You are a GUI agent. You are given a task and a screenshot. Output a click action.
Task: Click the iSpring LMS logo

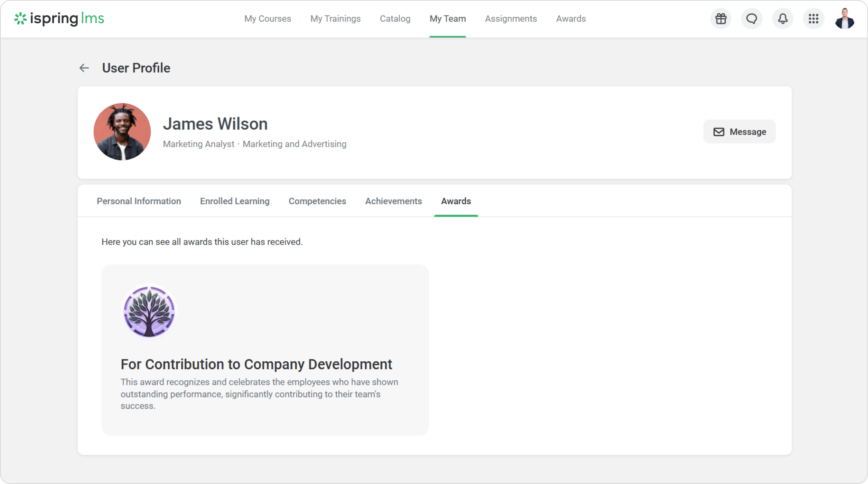tap(59, 19)
